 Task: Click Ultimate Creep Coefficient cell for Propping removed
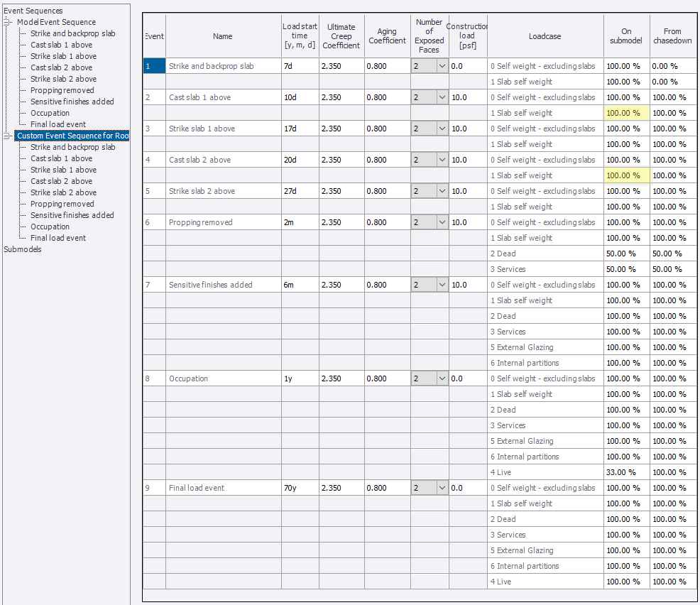coord(341,222)
